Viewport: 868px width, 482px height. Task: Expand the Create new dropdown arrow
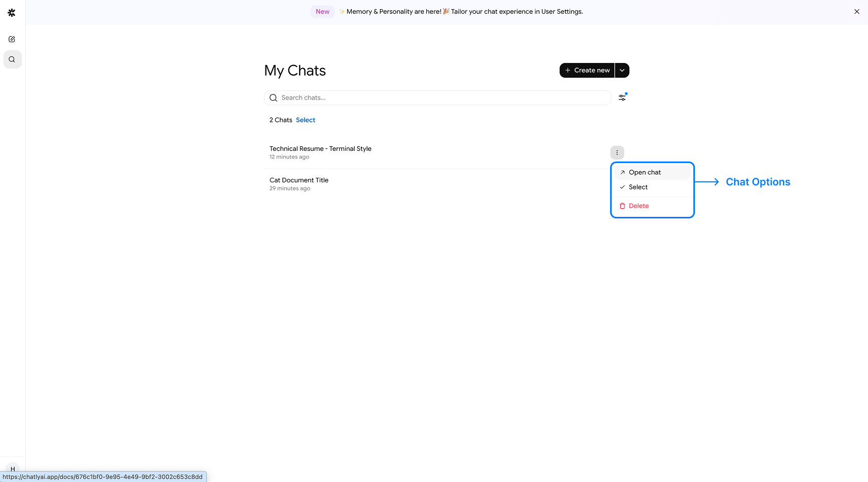[x=622, y=71]
